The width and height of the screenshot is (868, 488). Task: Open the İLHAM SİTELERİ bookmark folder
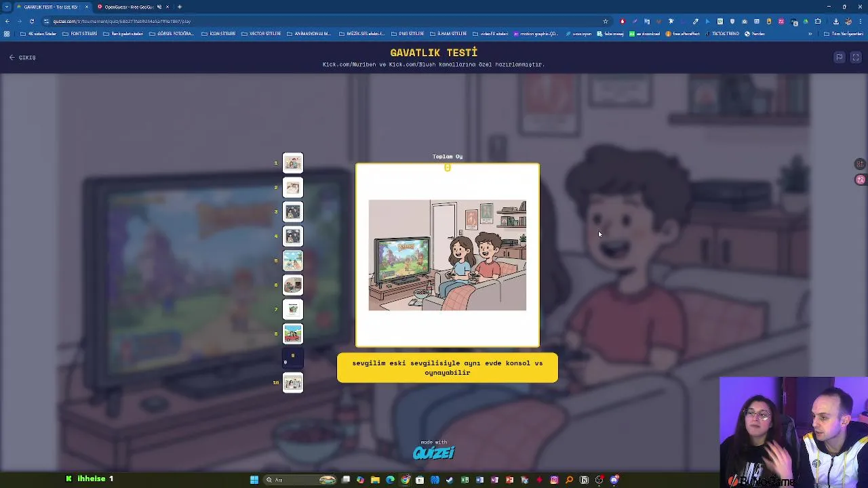tap(448, 33)
